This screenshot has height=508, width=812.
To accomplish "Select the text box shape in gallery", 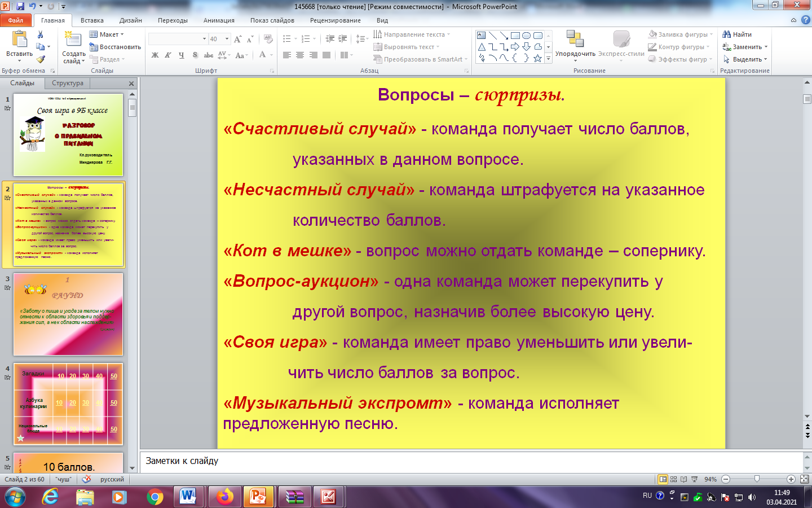I will tap(482, 35).
